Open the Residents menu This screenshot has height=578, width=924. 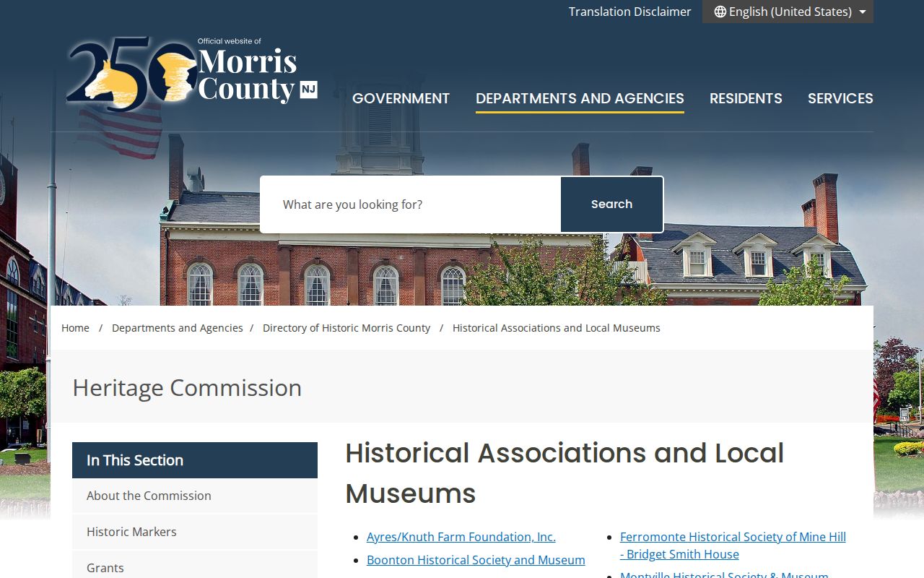click(746, 98)
